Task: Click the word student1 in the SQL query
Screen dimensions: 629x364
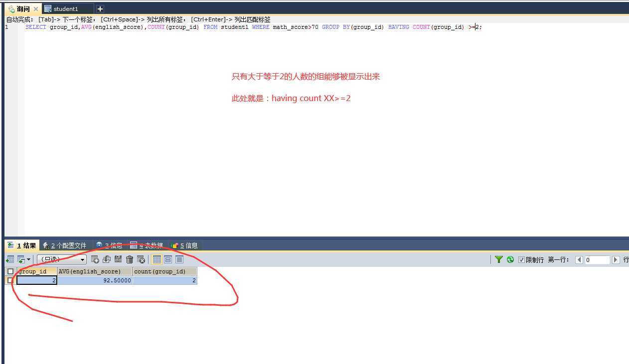Action: pos(234,27)
